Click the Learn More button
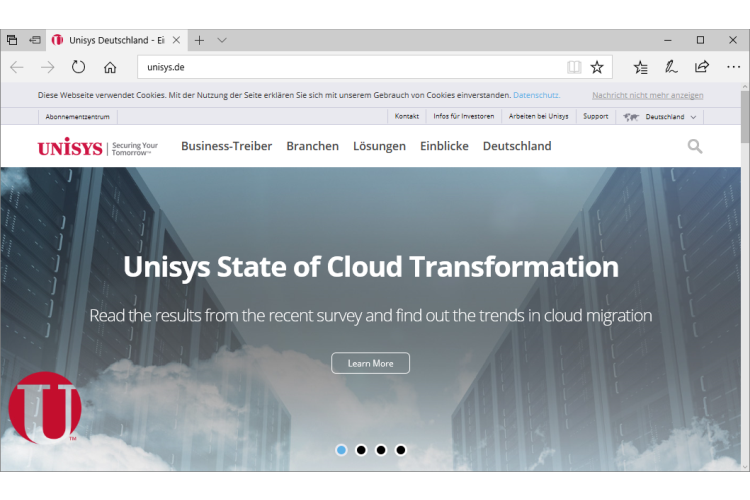The image size is (750, 500). pyautogui.click(x=370, y=363)
